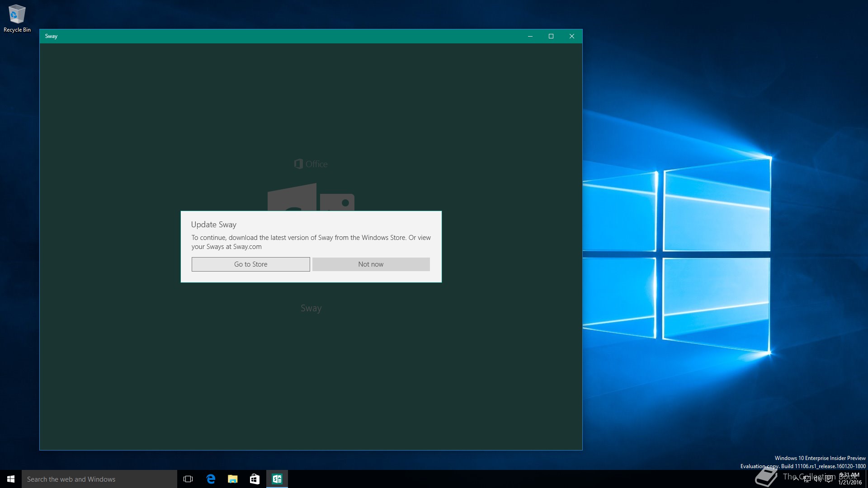Click the Sway window title text
868x488 pixels.
[51, 36]
